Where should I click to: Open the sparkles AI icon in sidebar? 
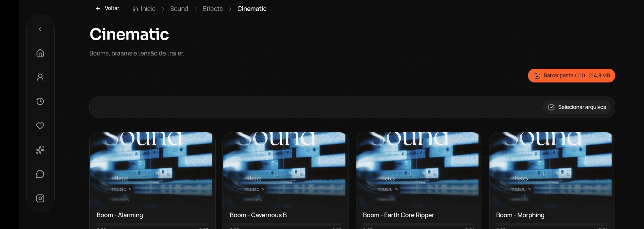(40, 150)
